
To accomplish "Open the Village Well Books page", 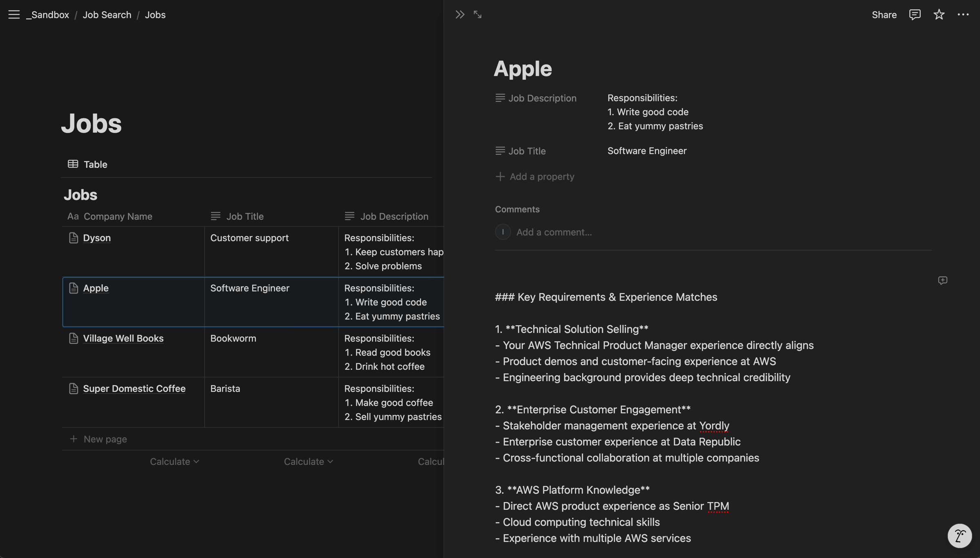I will point(123,338).
